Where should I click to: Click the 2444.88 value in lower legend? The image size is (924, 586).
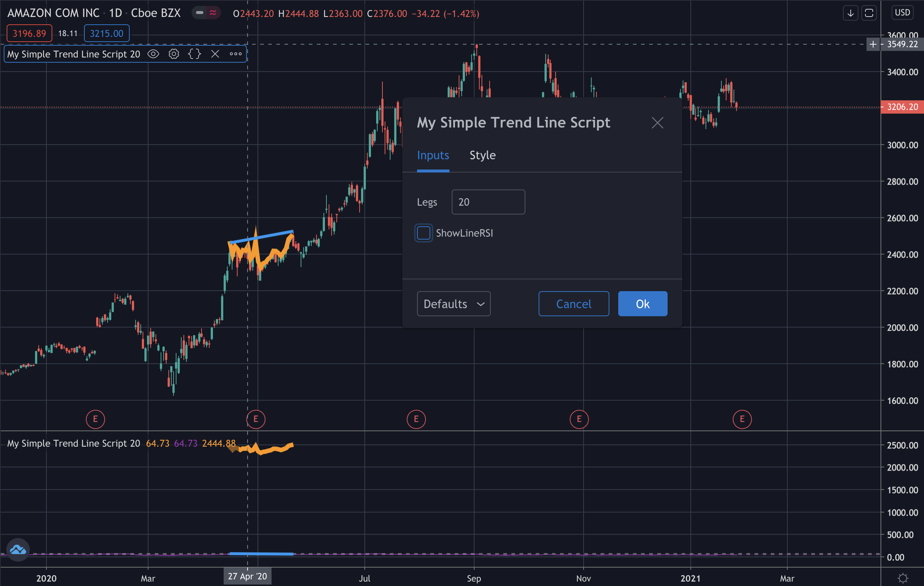pos(219,443)
